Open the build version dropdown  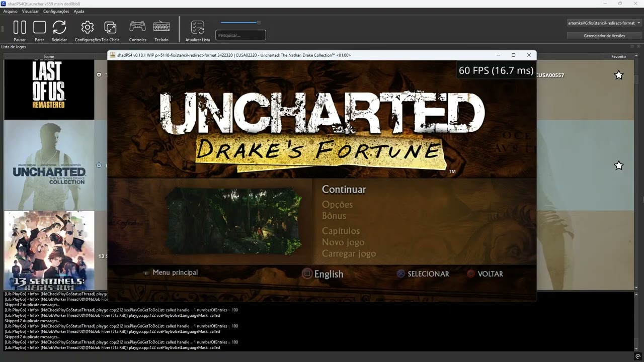[x=604, y=23]
